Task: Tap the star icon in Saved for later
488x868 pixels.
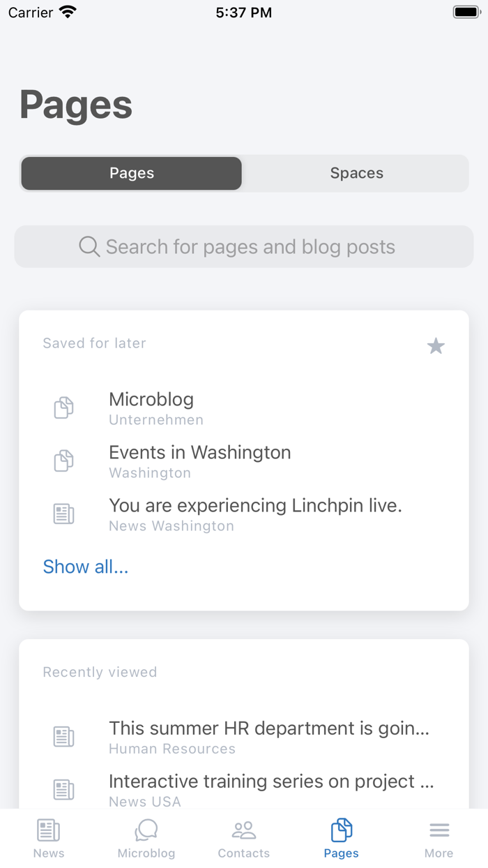Action: [x=436, y=345]
